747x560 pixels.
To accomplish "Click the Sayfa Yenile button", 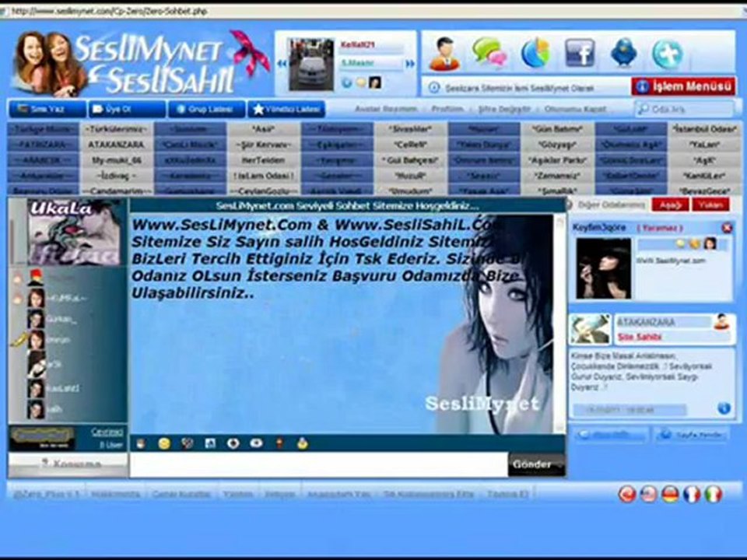I will pyautogui.click(x=692, y=434).
